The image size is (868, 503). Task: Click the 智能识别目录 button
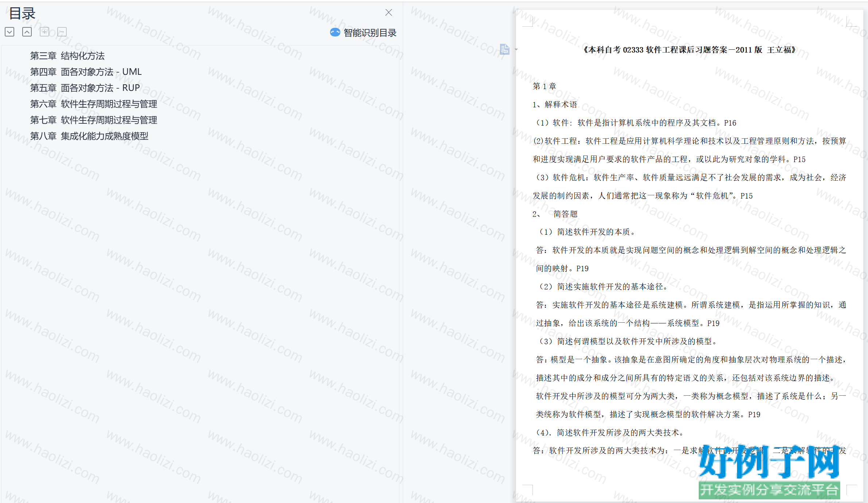pos(363,32)
